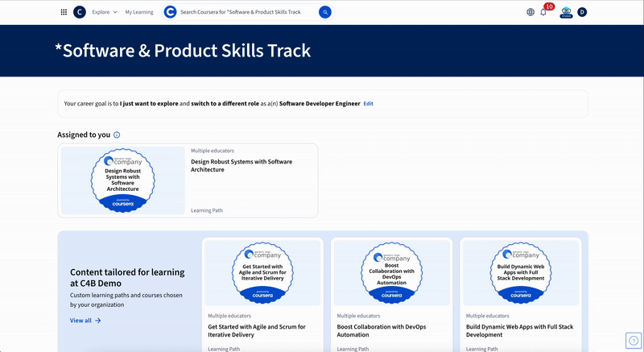Open Build Dynamic Web Apps with Full Stack title
644x352 pixels.
[x=519, y=330]
